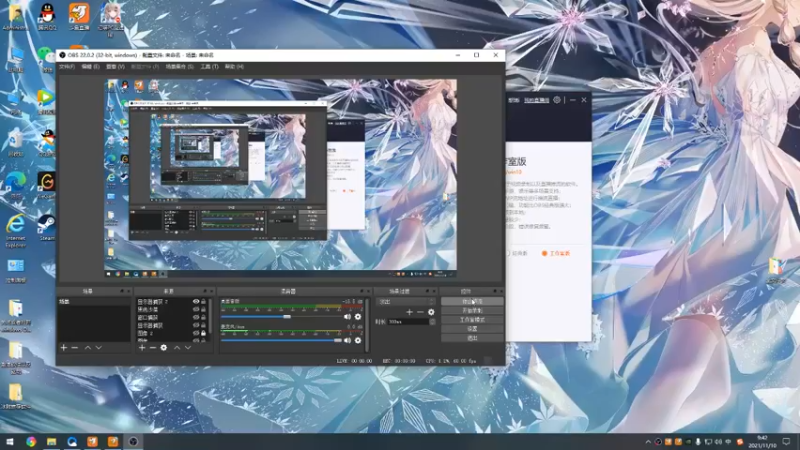Viewport: 800px width, 450px height.
Task: Open the 编辑(E) menu
Action: click(90, 67)
